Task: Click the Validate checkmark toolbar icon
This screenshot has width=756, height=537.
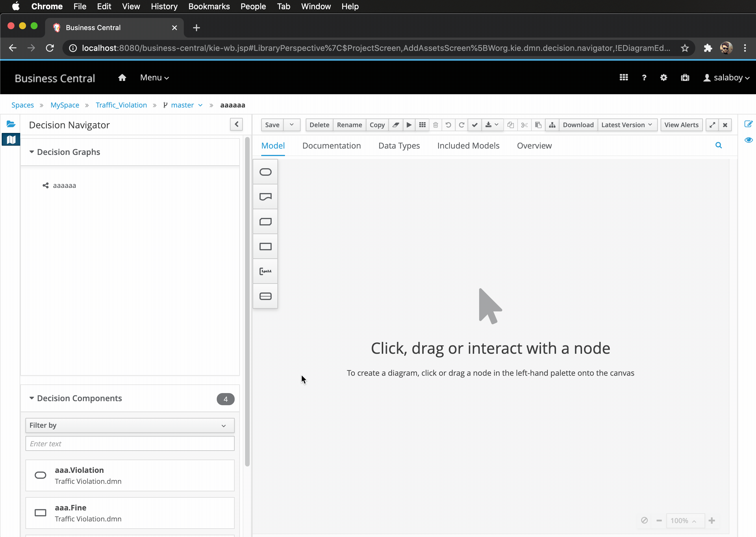Action: point(474,125)
